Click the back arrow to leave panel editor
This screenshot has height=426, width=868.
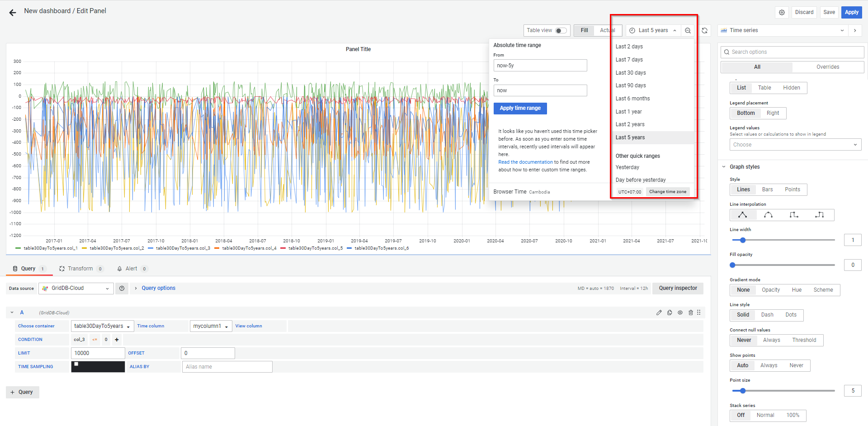click(13, 13)
